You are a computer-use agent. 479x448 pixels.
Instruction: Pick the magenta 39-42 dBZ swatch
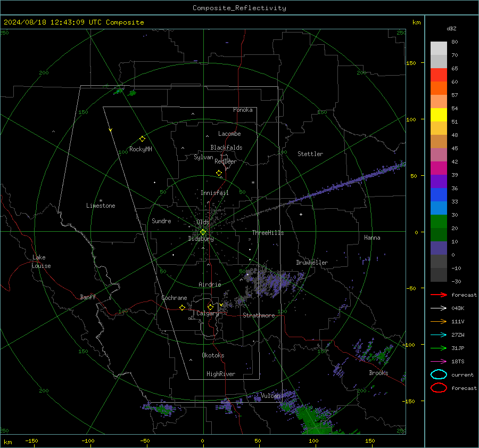point(439,168)
